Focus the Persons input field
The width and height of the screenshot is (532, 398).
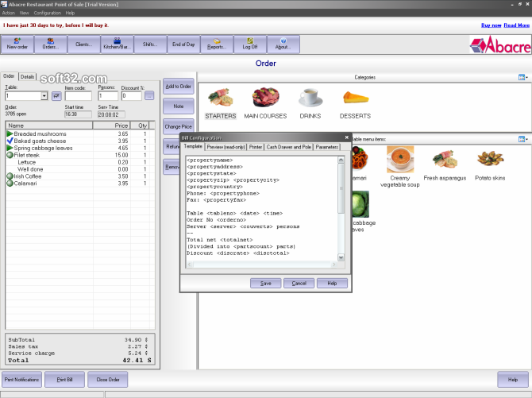pyautogui.click(x=108, y=96)
